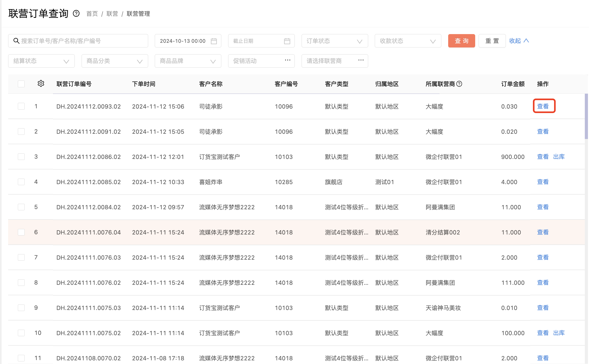Click the 促销活动 selector field

(x=261, y=61)
